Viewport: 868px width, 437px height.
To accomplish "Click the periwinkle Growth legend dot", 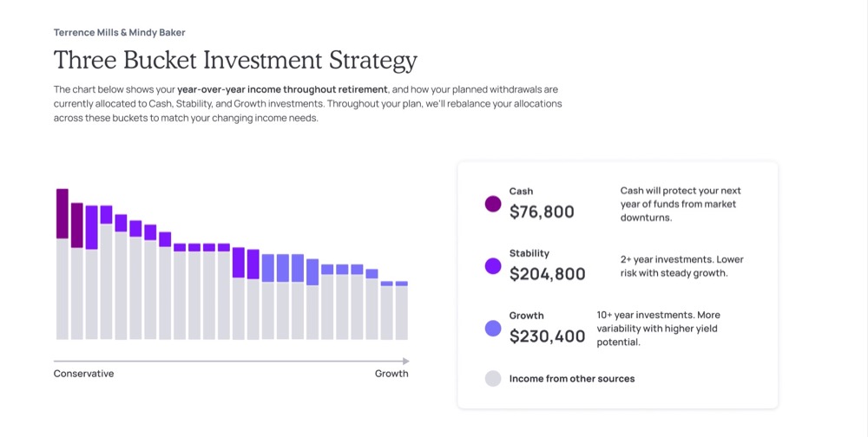I will 493,329.
